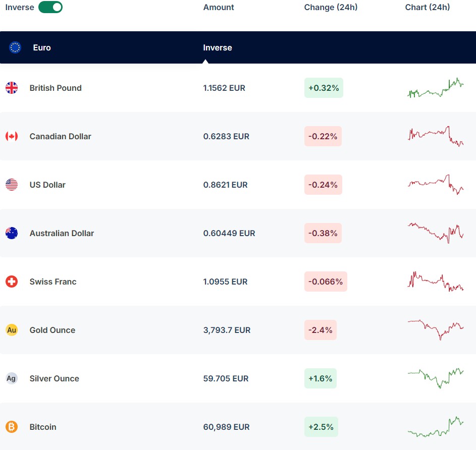Click the British Pound +0.32% change badge
This screenshot has height=450, width=476.
(x=324, y=88)
